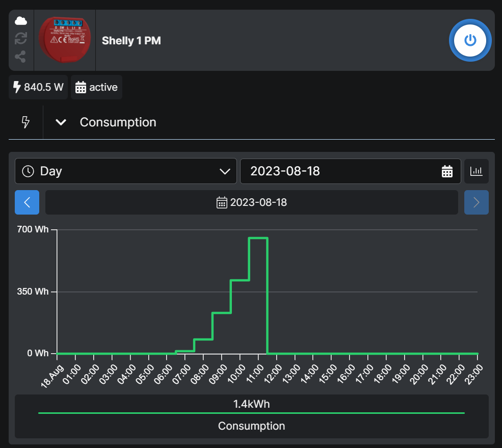Click the Consumption section title
Screen dimensions: 502x448
tap(118, 122)
